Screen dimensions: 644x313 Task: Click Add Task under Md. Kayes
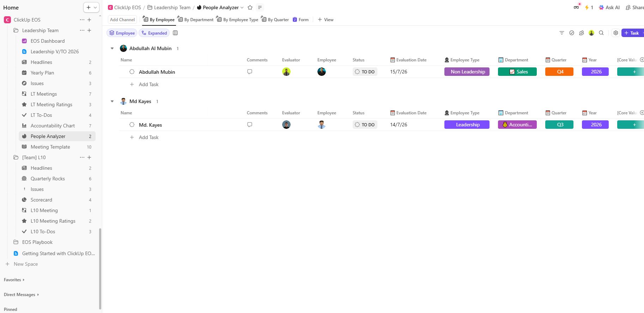point(148,137)
